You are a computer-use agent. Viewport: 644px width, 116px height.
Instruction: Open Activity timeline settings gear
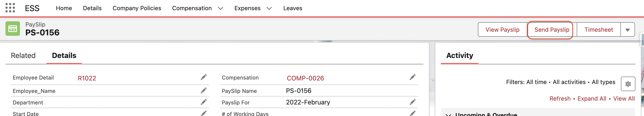(628, 84)
